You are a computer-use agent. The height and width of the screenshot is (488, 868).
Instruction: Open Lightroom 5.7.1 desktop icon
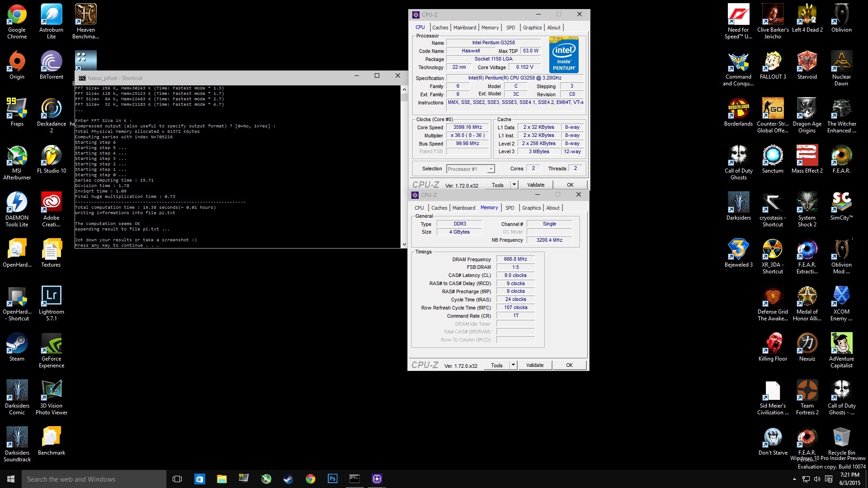click(x=51, y=303)
